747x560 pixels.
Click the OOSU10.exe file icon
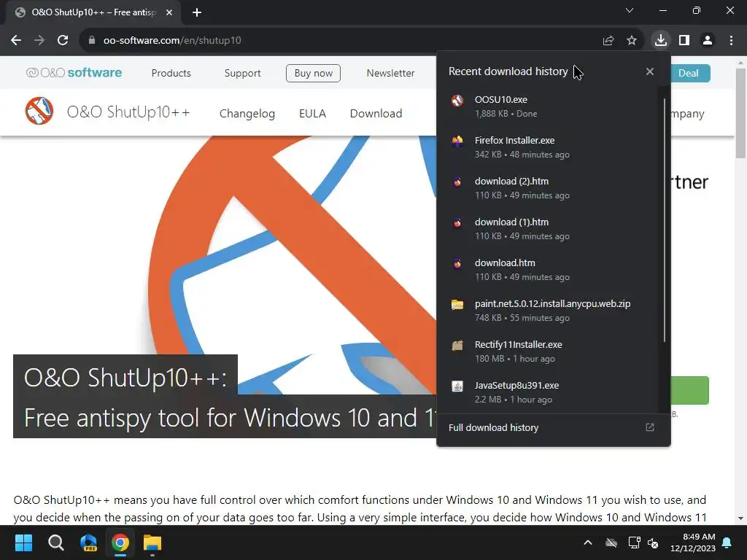[457, 101]
